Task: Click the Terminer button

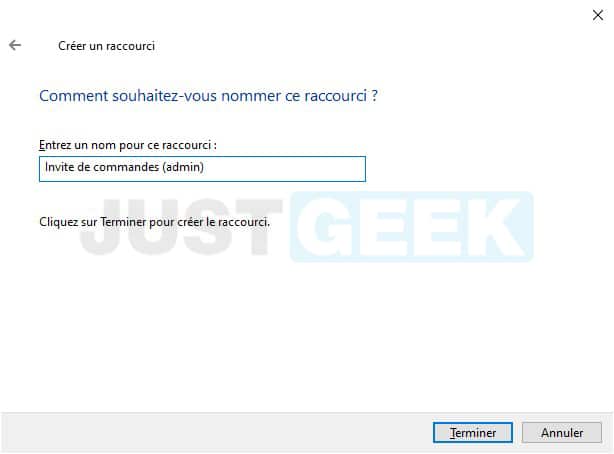Action: 473,432
